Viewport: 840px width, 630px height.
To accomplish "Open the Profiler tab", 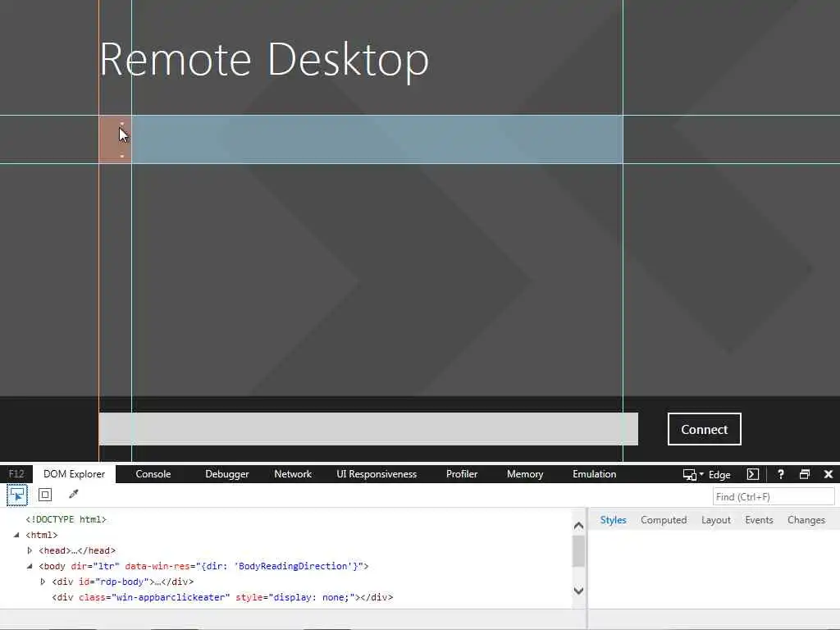I will (462, 474).
